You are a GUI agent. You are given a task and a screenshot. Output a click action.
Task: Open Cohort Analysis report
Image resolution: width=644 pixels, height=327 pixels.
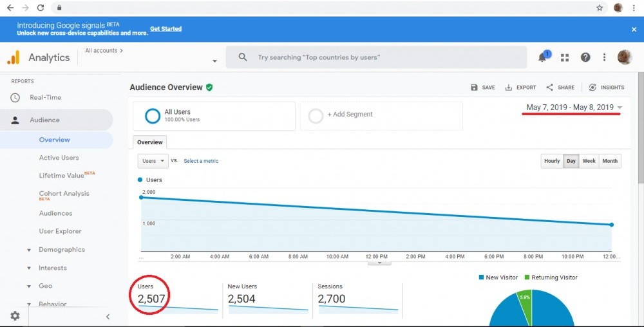[x=64, y=195]
